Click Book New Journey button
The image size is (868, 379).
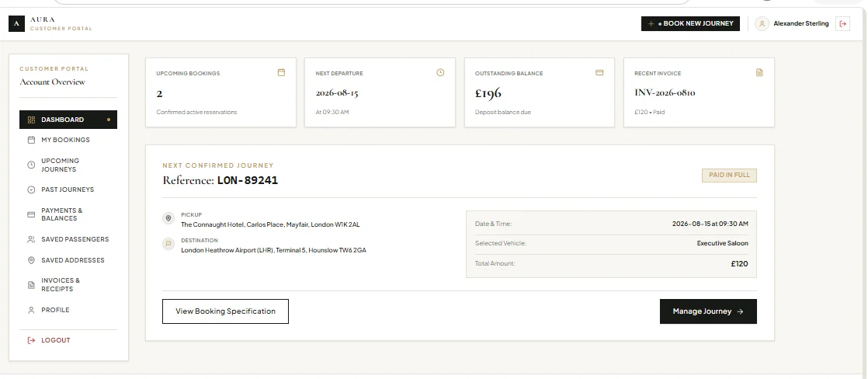coord(690,24)
